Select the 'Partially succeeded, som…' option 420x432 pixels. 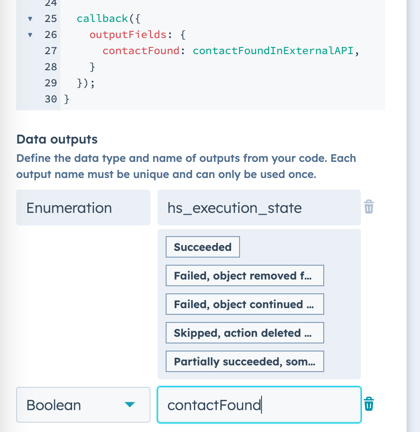click(245, 361)
